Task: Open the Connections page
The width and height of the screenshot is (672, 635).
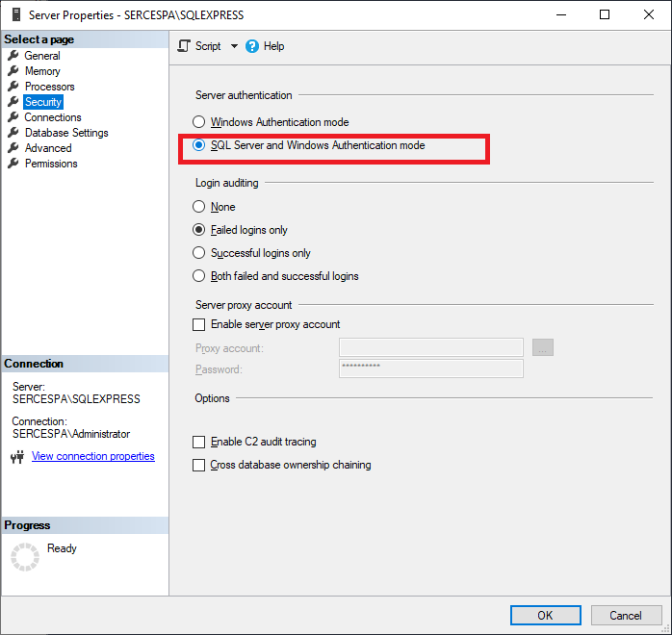Action: (x=53, y=117)
